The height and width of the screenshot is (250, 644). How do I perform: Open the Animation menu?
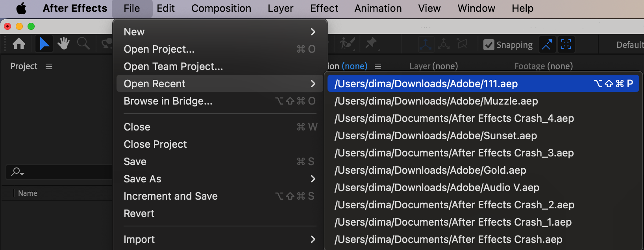tap(378, 8)
